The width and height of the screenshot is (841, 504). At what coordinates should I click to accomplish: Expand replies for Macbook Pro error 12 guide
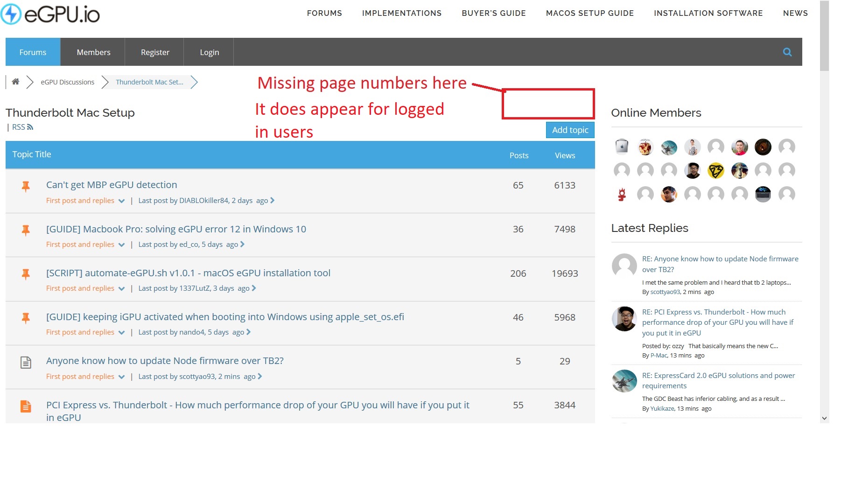coord(121,245)
